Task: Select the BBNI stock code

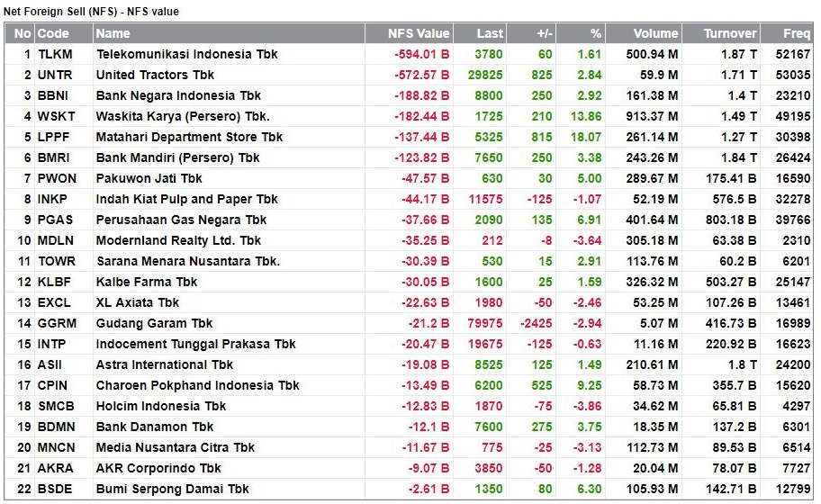Action: [53, 95]
